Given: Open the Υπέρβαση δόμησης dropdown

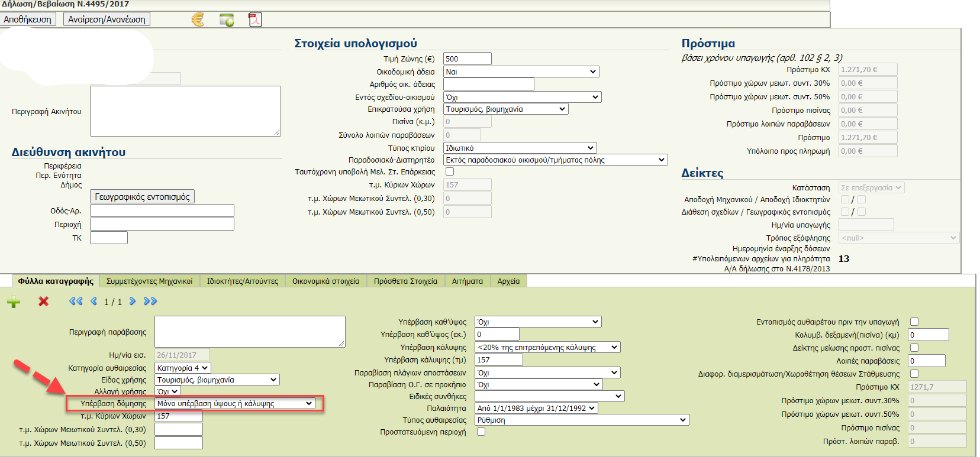Looking at the screenshot, I should [x=234, y=403].
